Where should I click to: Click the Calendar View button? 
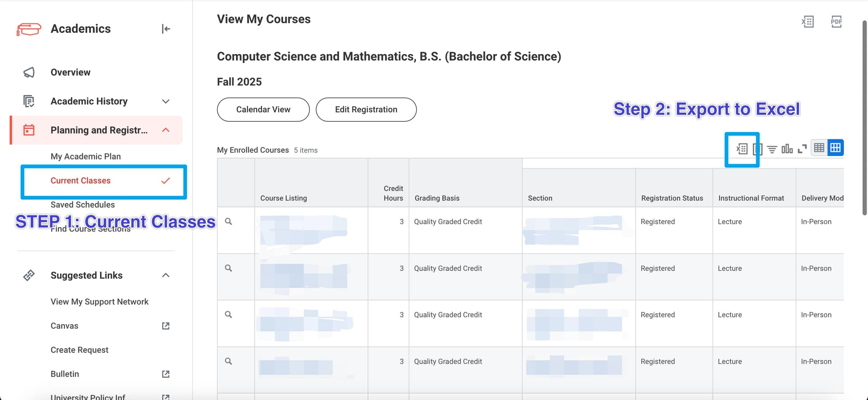(263, 110)
